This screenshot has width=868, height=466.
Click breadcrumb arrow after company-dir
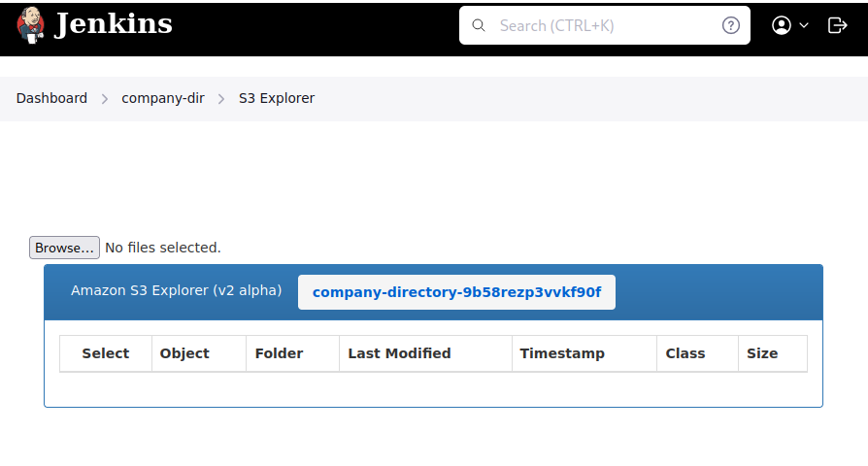(221, 99)
